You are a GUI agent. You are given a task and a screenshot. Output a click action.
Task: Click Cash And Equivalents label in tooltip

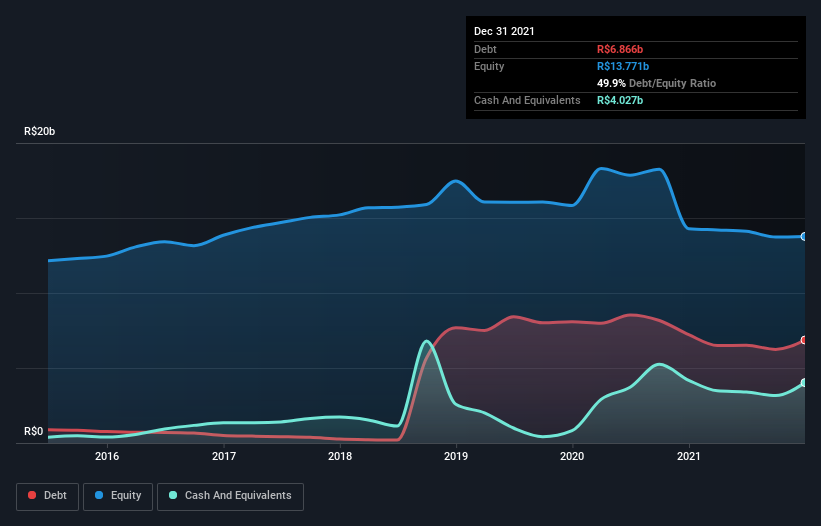coord(527,100)
